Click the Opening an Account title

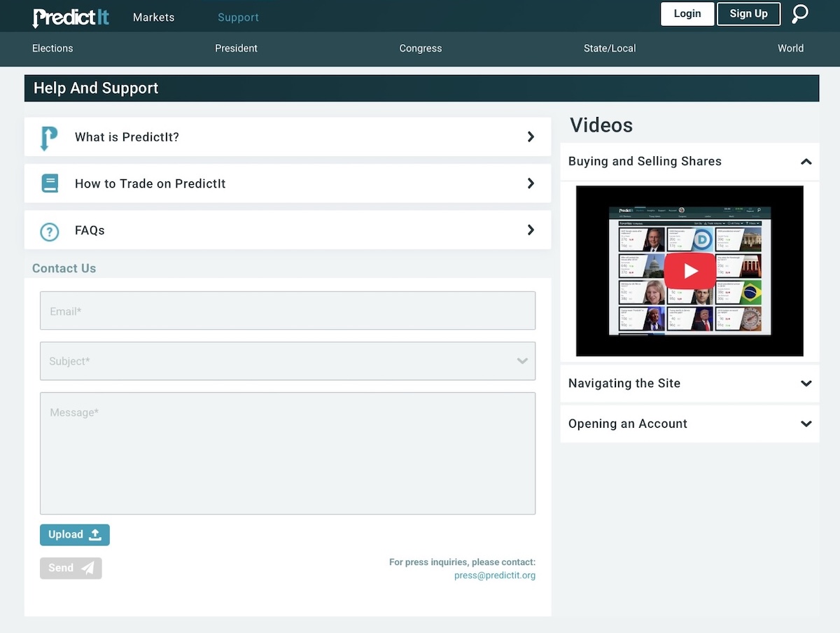click(x=628, y=424)
